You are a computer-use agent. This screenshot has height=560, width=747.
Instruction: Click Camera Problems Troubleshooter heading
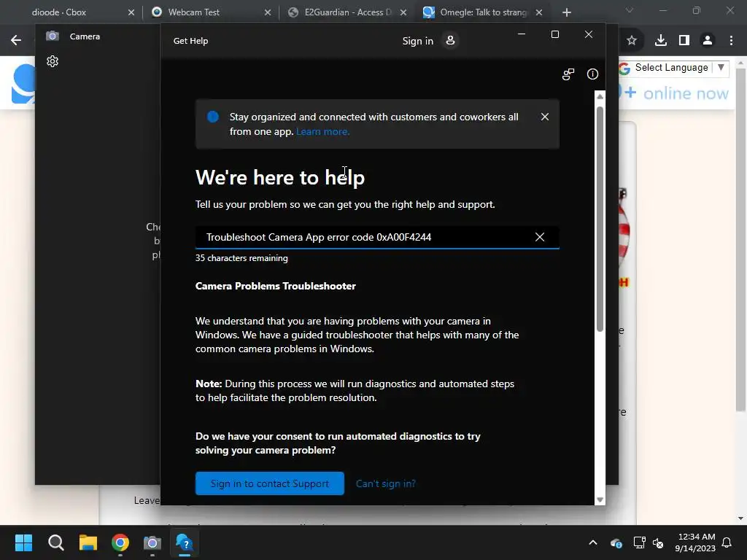click(x=275, y=286)
